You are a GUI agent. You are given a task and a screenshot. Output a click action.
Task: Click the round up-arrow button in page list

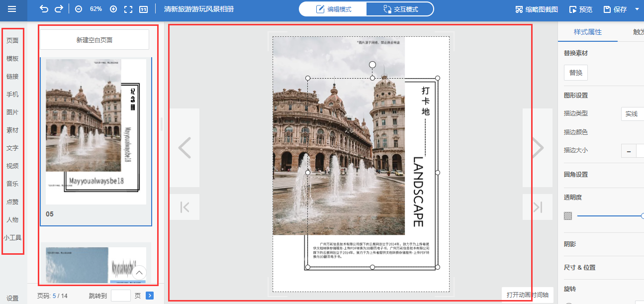(x=139, y=273)
